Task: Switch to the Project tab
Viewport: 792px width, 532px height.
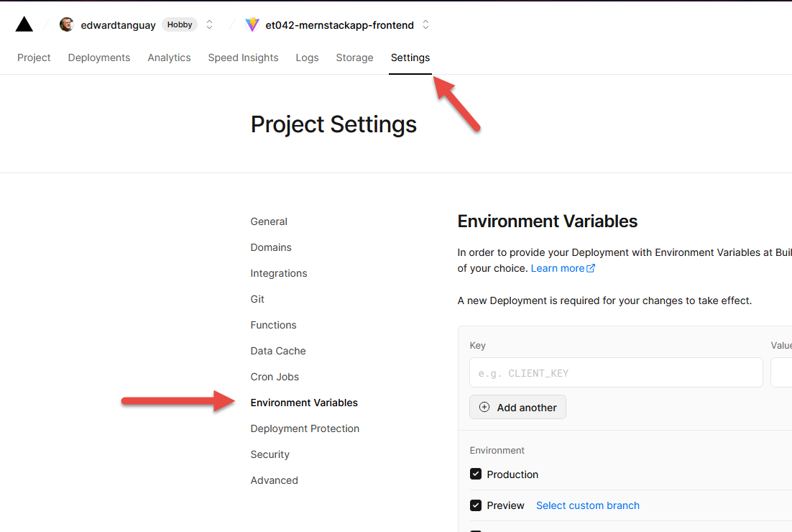Action: point(34,58)
